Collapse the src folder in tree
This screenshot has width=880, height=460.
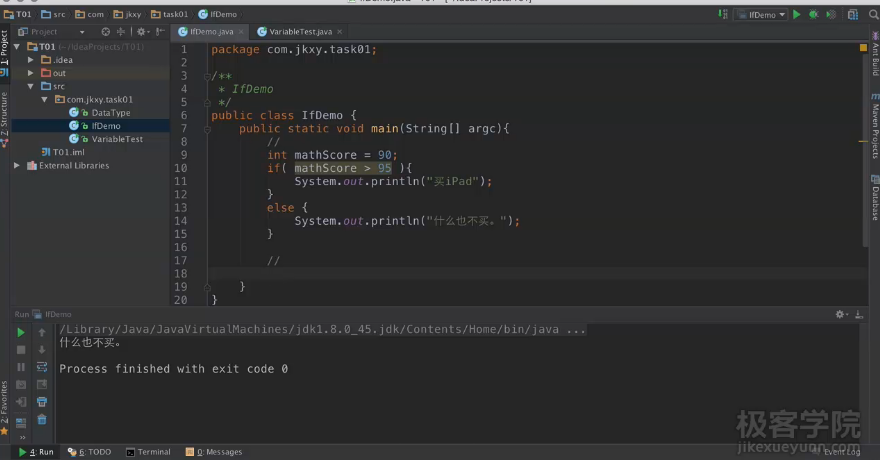point(31,87)
